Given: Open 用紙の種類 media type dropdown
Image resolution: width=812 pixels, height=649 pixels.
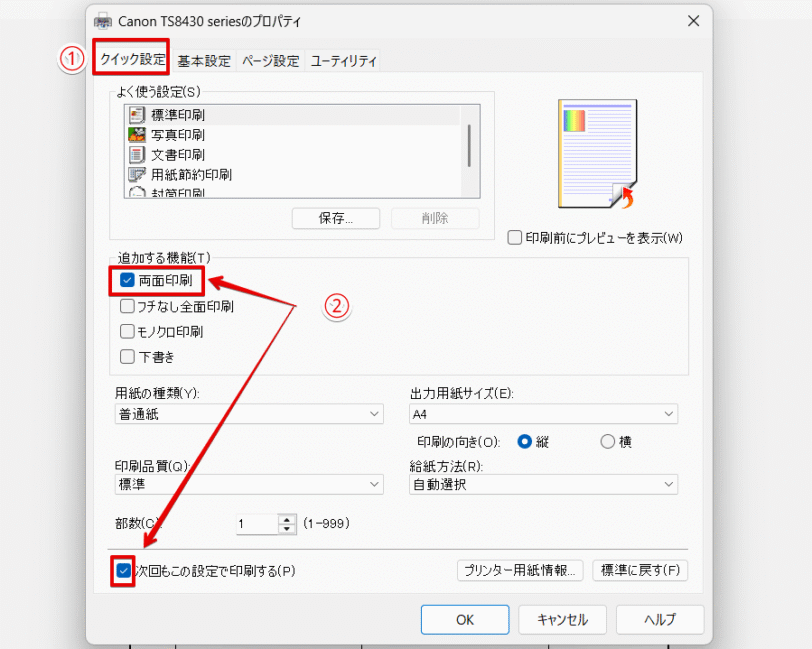Looking at the screenshot, I should [x=249, y=414].
